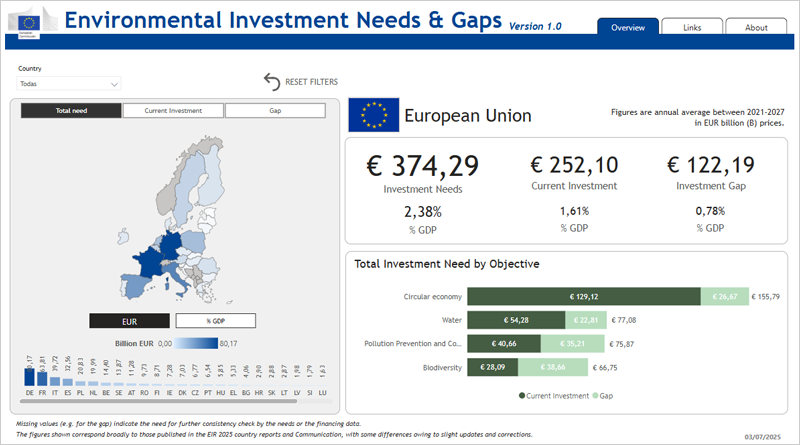Click Poland on the map
Viewport: 800px width, 445px height.
(x=192, y=241)
